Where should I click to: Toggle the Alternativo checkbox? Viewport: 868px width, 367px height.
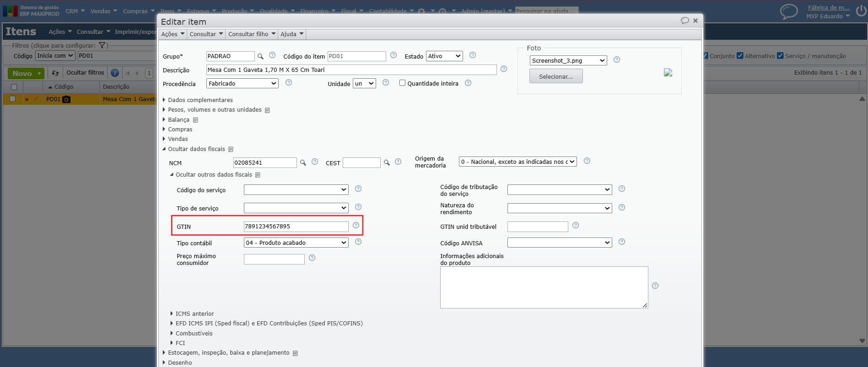click(x=740, y=56)
